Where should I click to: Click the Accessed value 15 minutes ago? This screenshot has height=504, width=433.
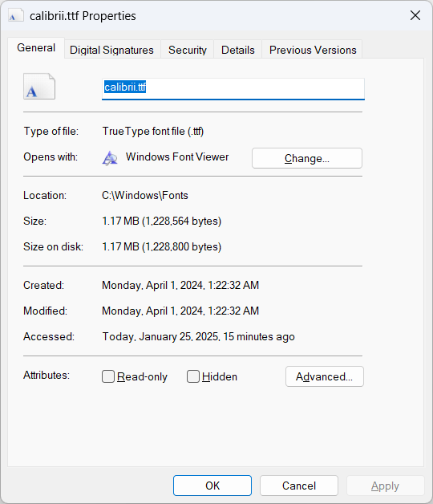tap(198, 336)
